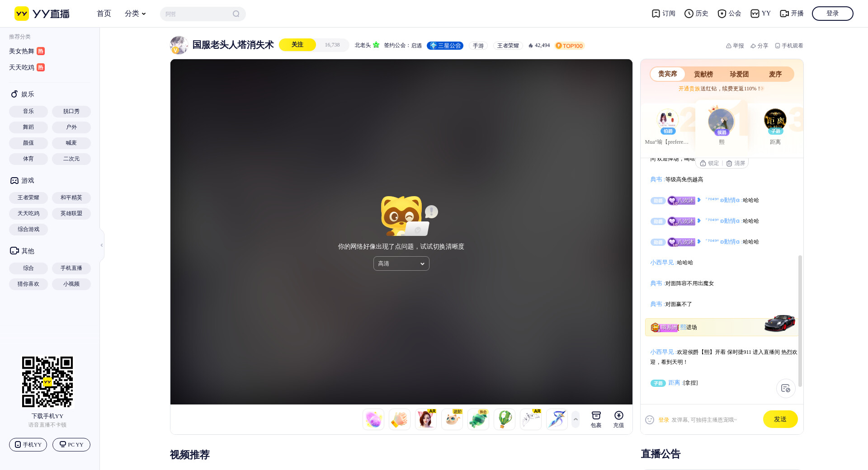
Task: Click the chat filter settings icon
Action: 786,388
